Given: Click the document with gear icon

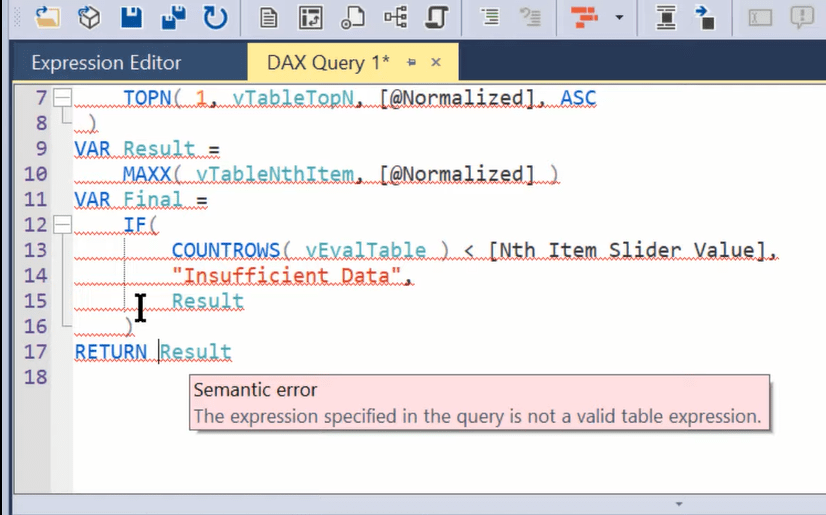Looking at the screenshot, I should coord(352,18).
